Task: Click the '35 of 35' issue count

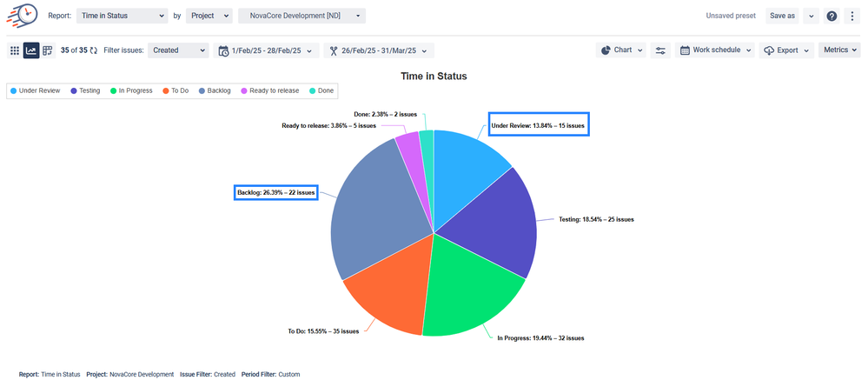Action: click(x=74, y=50)
